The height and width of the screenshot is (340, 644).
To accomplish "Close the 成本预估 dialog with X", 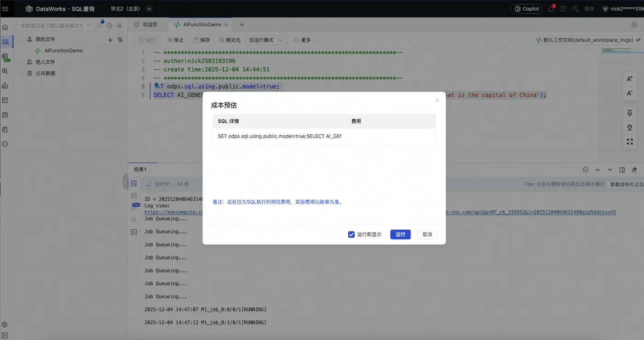I will click(x=437, y=100).
